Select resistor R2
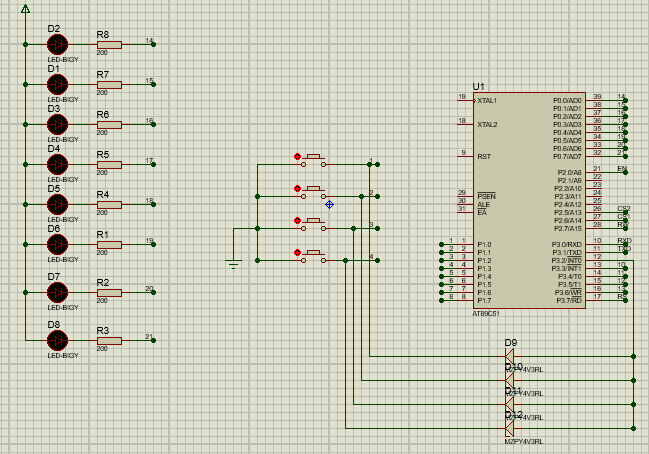This screenshot has width=649, height=454. point(109,293)
